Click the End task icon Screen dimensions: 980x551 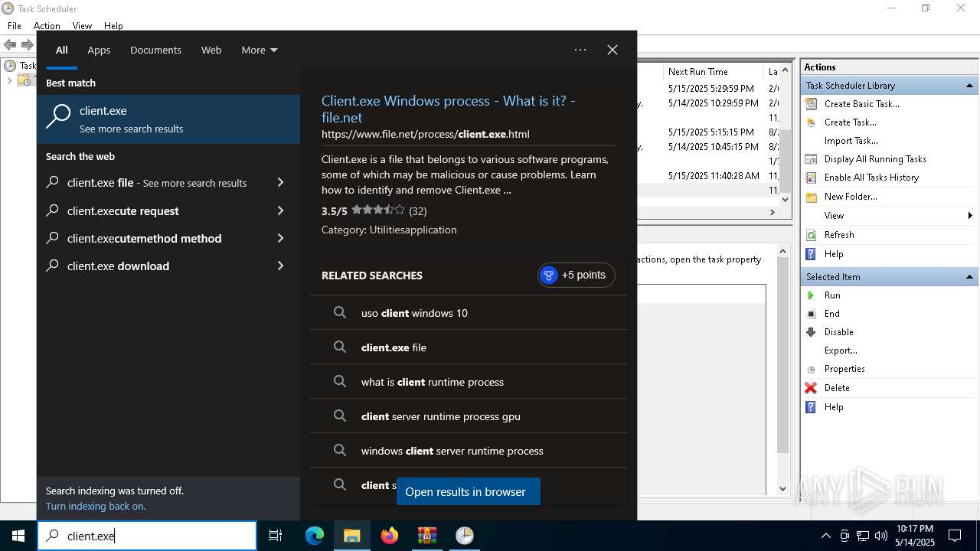pos(812,314)
